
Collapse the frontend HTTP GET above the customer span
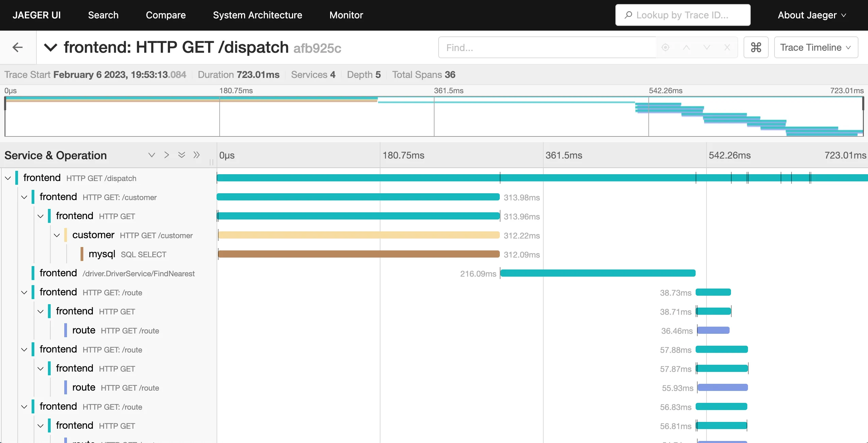[40, 216]
